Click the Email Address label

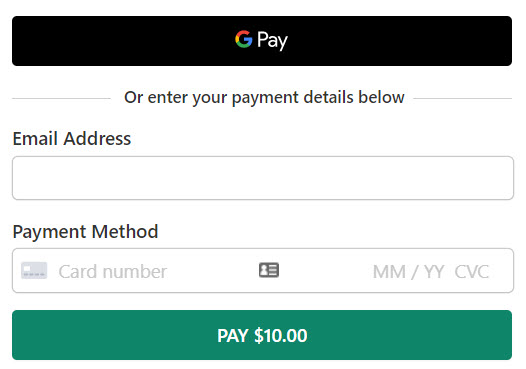72,139
